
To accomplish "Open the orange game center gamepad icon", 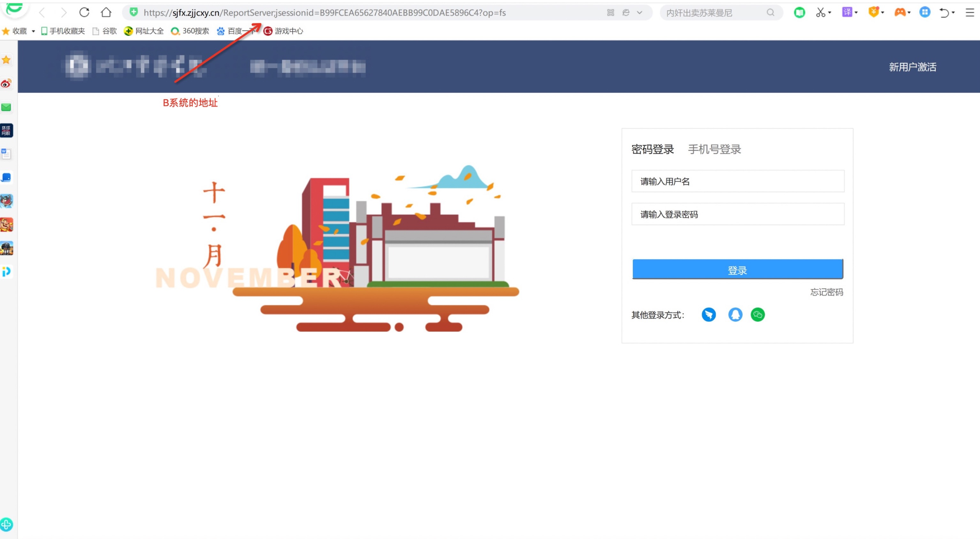I will [x=900, y=12].
